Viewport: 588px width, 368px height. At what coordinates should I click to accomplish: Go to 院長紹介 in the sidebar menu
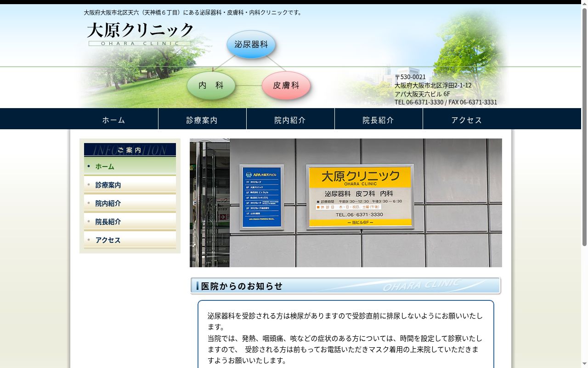point(130,221)
